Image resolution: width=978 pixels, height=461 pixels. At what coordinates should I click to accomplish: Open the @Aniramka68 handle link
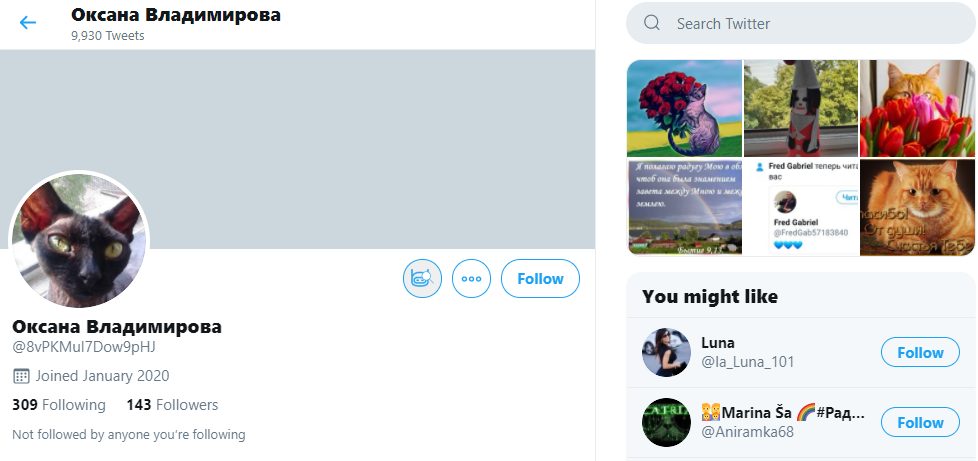747,432
